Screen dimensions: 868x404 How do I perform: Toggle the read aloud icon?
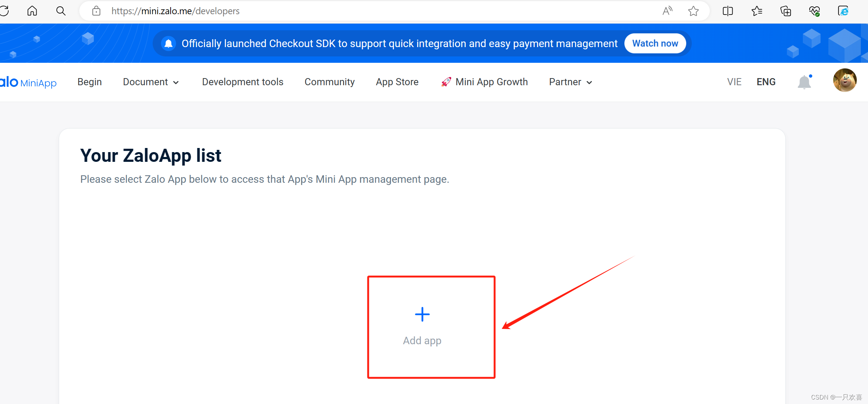click(667, 11)
